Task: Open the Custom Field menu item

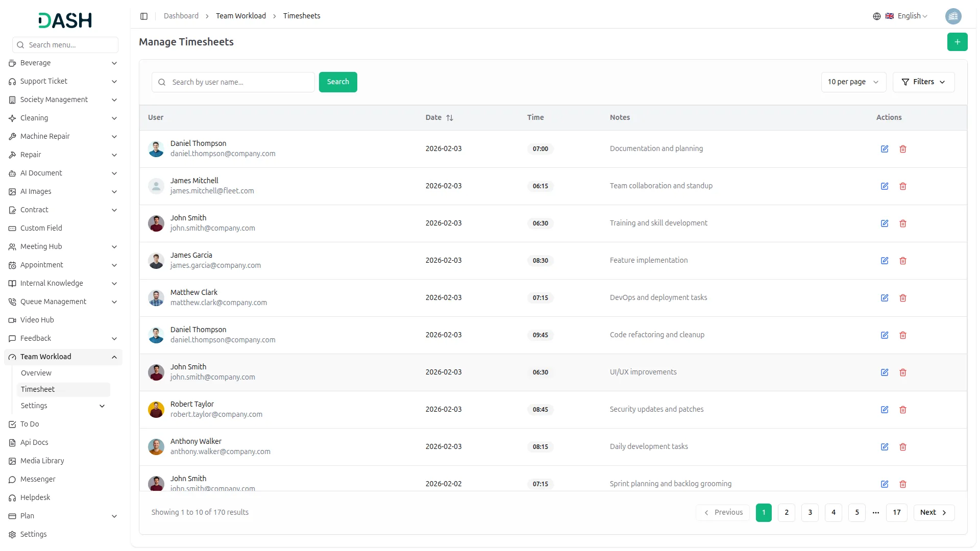Action: (x=63, y=229)
